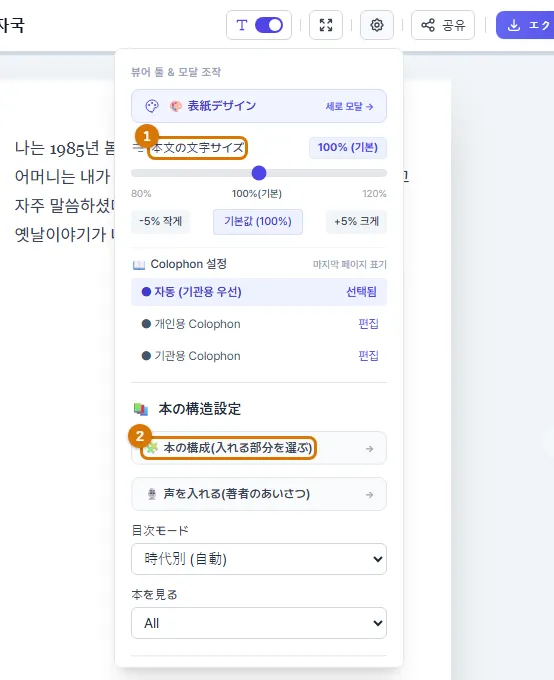554x680 pixels.
Task: Click the share icon in toolbar
Action: pos(428,25)
